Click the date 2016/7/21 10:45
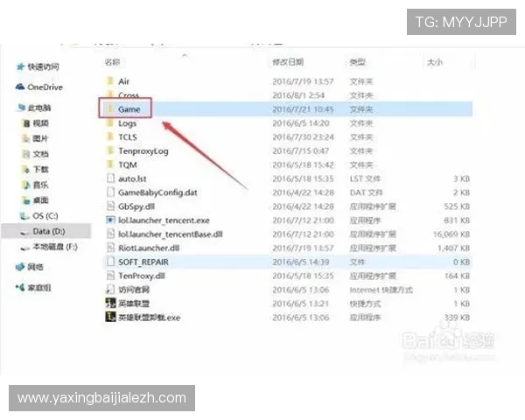This screenshot has height=420, width=525. (303, 109)
